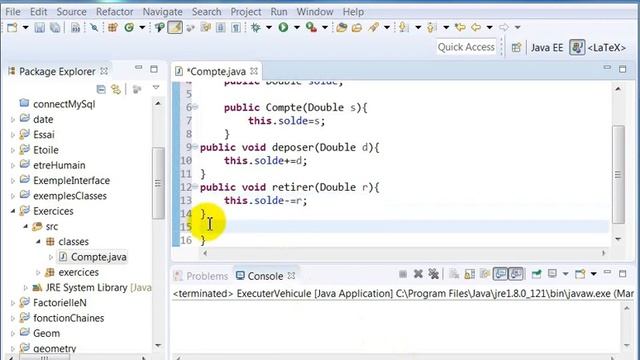Click the Back navigation arrow
640x360 pixels.
476,27
